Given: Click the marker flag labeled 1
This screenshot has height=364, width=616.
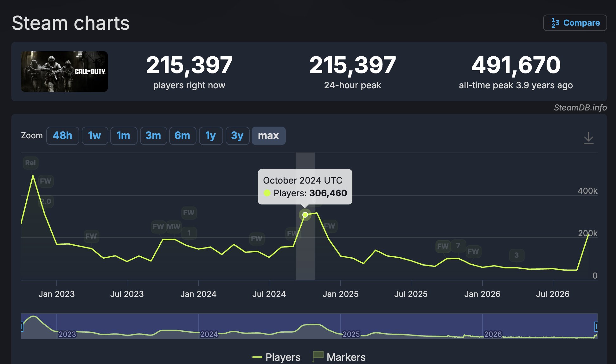Looking at the screenshot, I should 189,233.
